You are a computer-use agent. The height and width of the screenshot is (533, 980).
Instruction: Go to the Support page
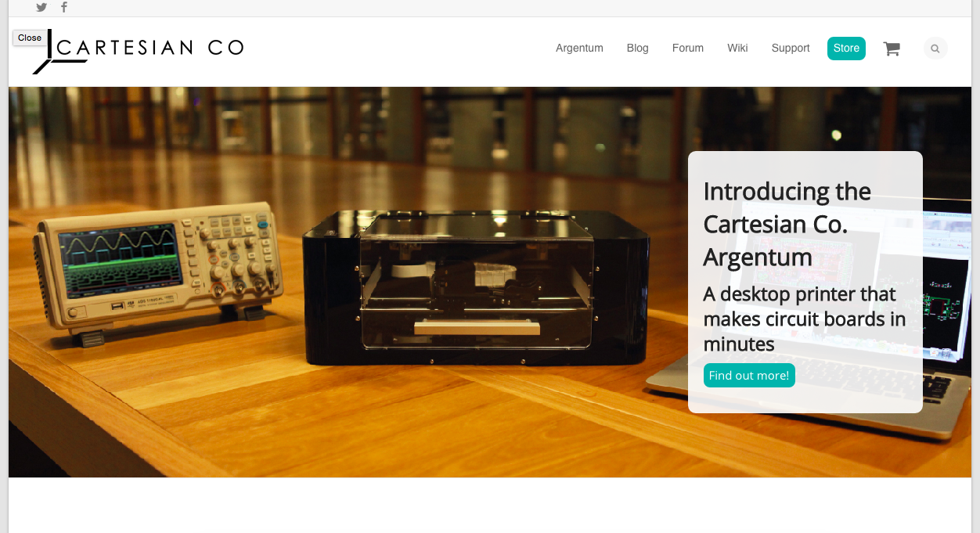tap(791, 48)
